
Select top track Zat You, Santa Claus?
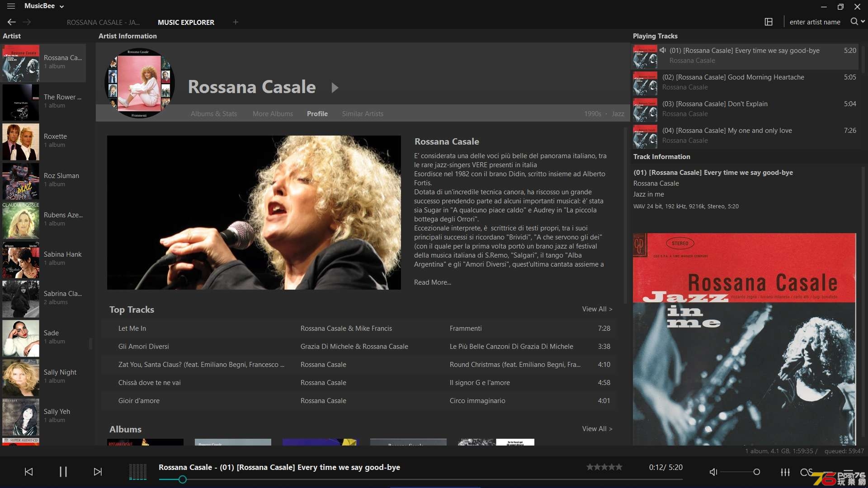point(359,365)
